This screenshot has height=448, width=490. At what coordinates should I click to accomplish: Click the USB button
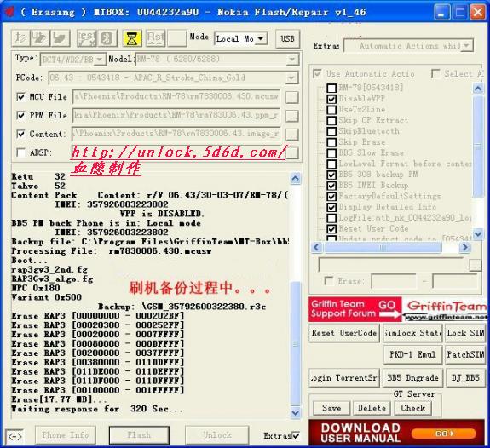[x=287, y=38]
